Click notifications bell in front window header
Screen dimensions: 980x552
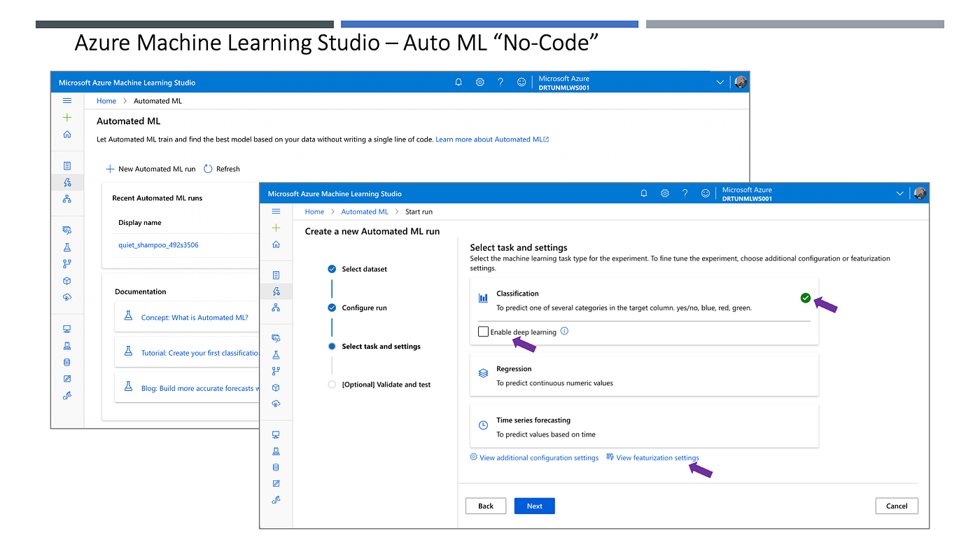click(644, 193)
